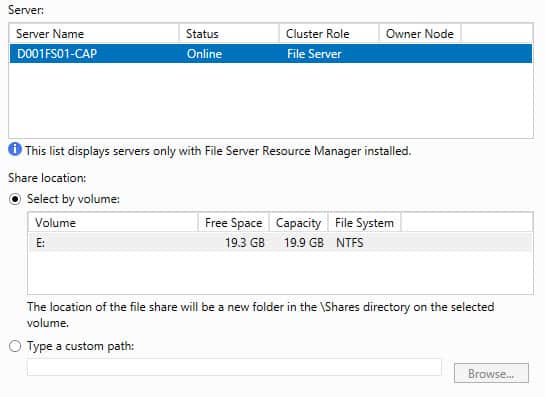Click the 19.3 GB free space value
Viewport: 545px width, 397px height.
(x=245, y=243)
